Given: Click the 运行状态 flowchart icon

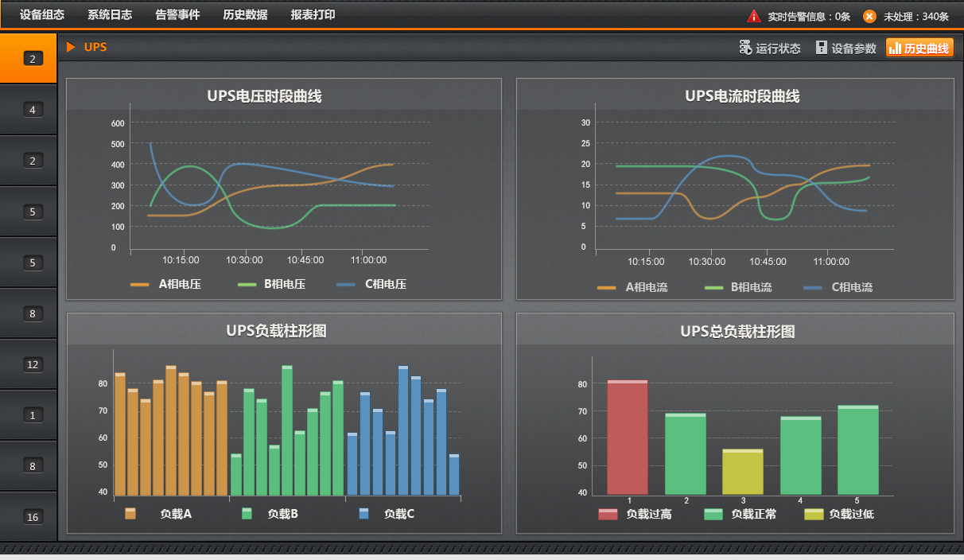Looking at the screenshot, I should [x=744, y=47].
